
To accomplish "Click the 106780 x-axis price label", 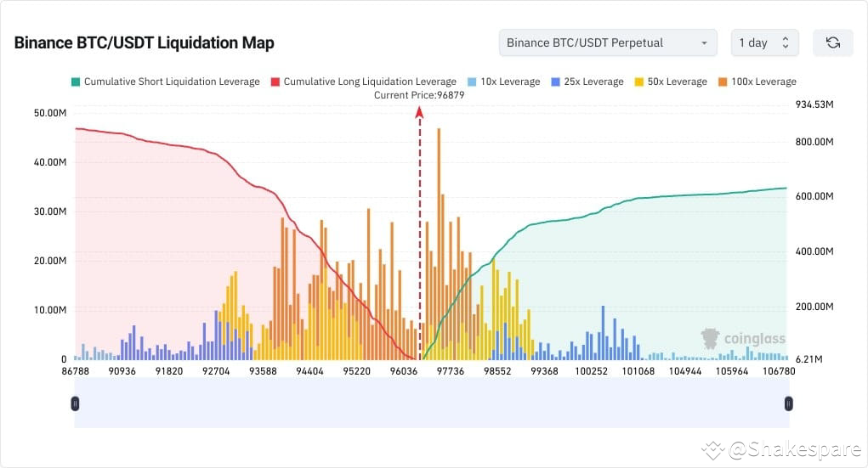I will pyautogui.click(x=779, y=371).
